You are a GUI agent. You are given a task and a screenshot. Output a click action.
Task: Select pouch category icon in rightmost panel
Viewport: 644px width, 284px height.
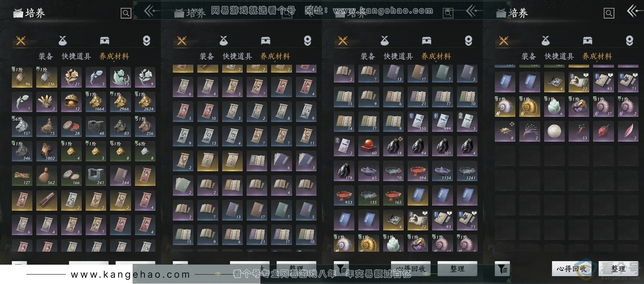546,40
